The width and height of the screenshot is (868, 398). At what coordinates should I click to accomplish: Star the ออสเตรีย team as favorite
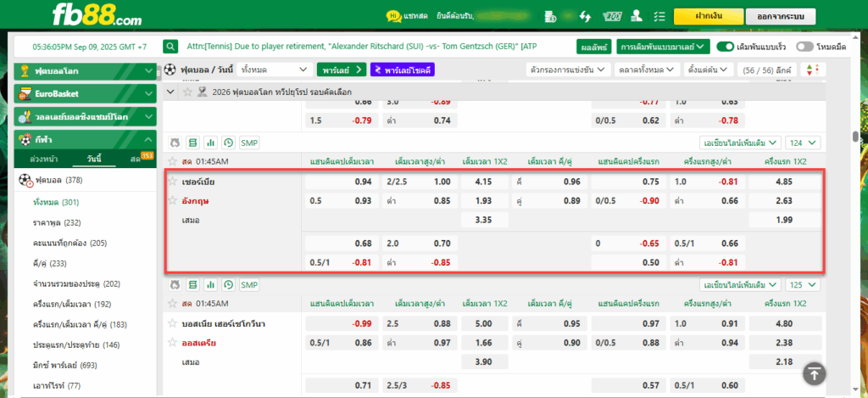click(172, 343)
